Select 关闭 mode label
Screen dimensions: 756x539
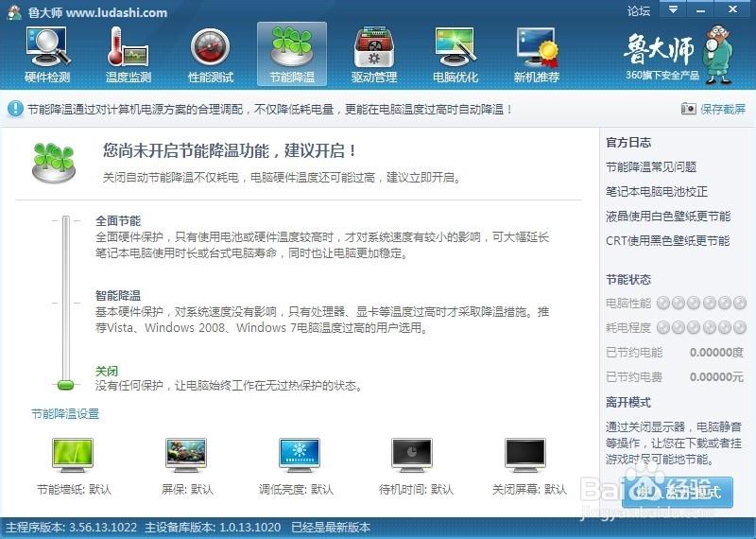click(x=107, y=371)
